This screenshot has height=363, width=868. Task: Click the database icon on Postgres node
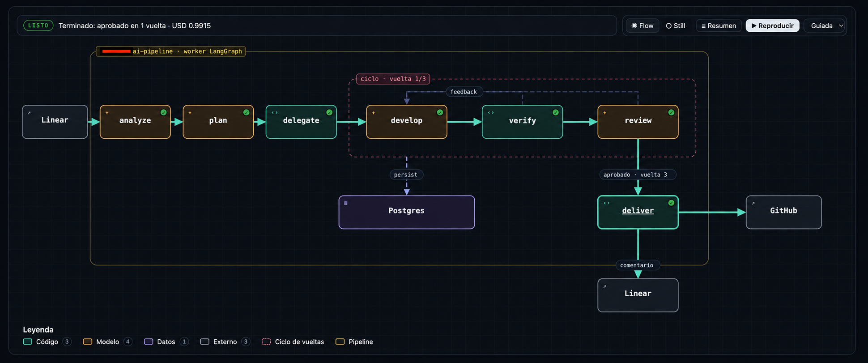[x=346, y=203]
